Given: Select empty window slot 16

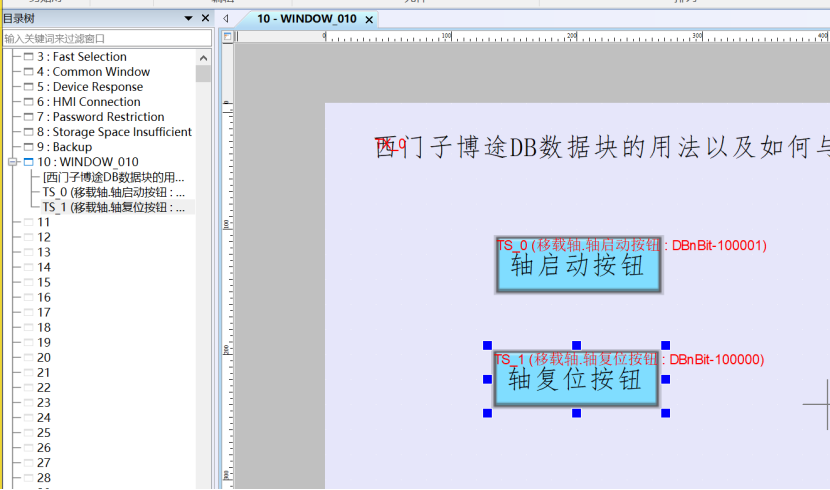Looking at the screenshot, I should pos(44,297).
